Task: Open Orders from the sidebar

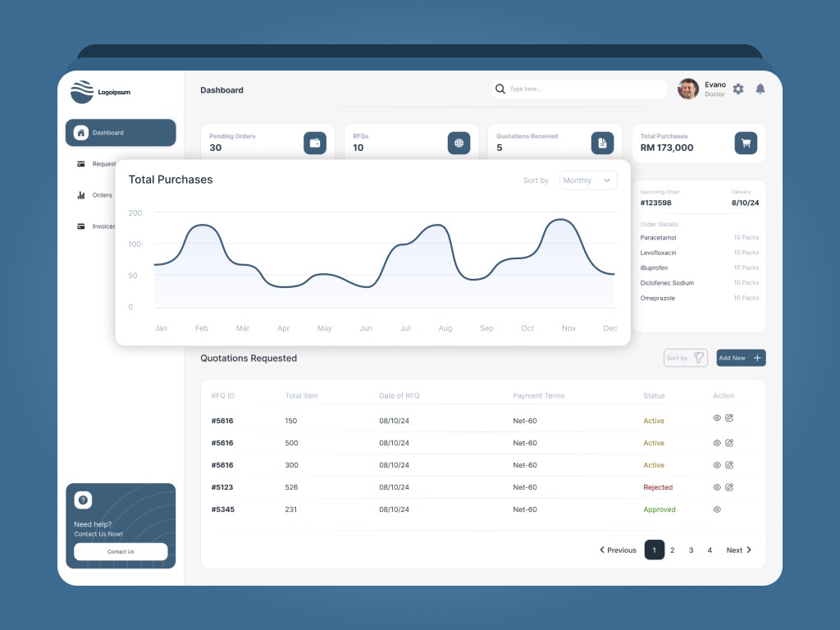Action: click(102, 195)
